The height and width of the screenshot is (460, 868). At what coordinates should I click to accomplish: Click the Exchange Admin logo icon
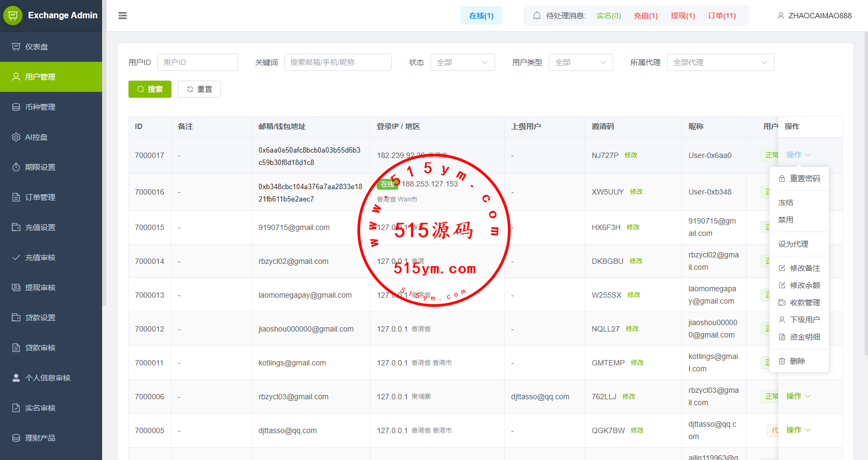point(13,16)
